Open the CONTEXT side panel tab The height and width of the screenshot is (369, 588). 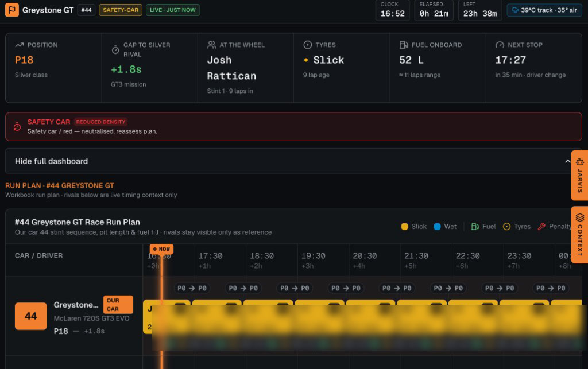[579, 235]
